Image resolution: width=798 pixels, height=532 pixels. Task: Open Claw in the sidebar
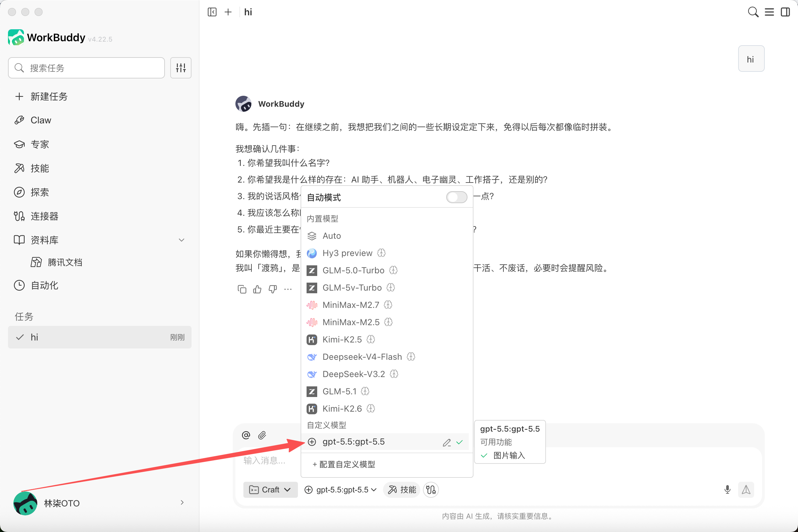[100, 120]
